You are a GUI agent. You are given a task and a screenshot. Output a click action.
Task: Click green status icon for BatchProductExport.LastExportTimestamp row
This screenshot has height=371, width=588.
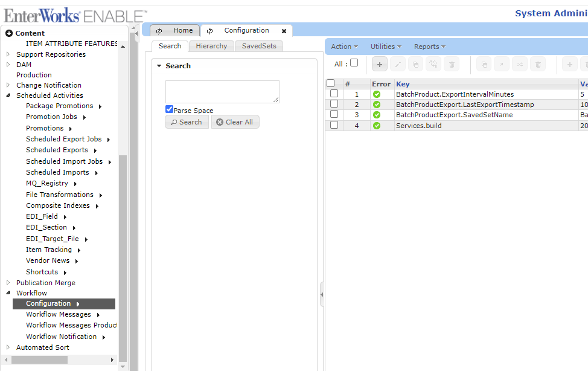coord(377,105)
